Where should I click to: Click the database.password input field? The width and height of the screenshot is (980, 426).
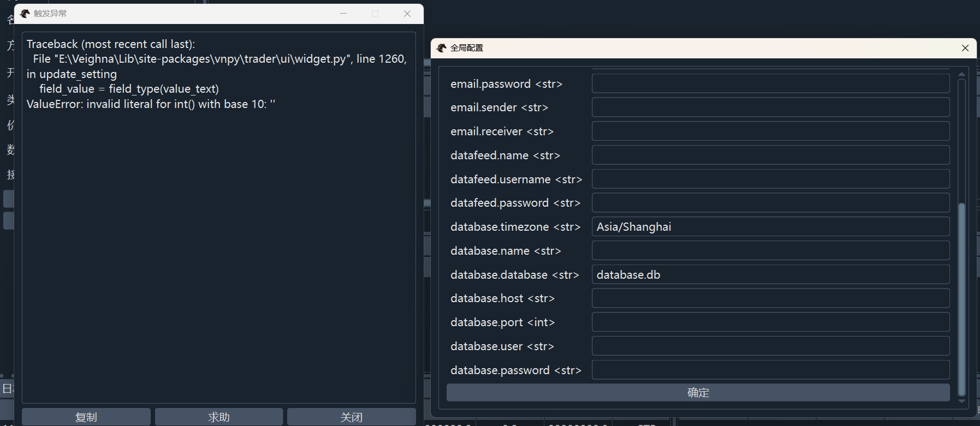tap(770, 370)
